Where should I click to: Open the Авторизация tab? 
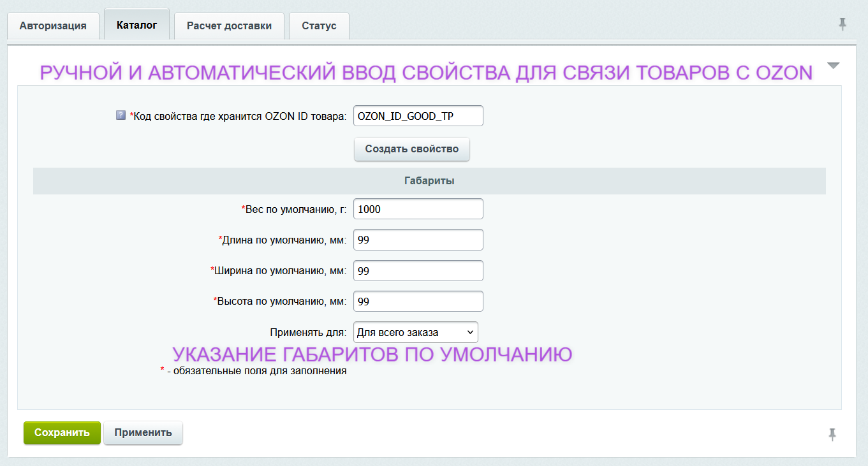(x=53, y=26)
